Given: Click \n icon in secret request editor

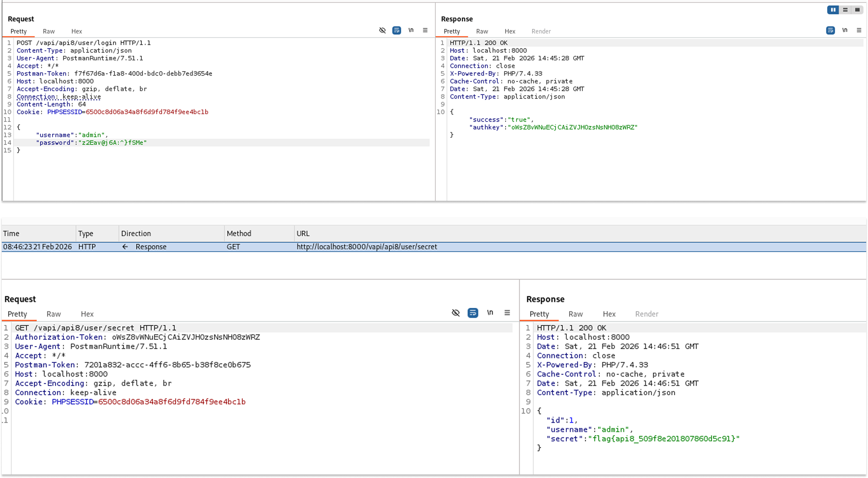Looking at the screenshot, I should tap(490, 313).
